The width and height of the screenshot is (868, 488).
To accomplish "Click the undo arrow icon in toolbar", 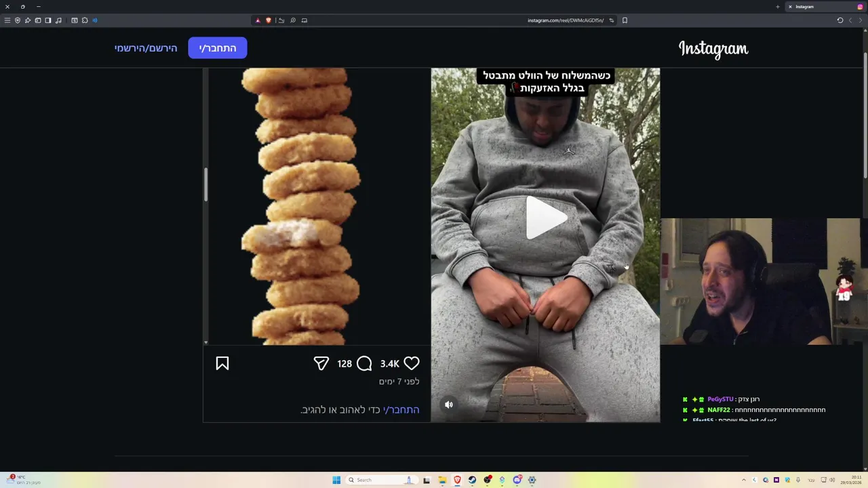I will coord(281,20).
